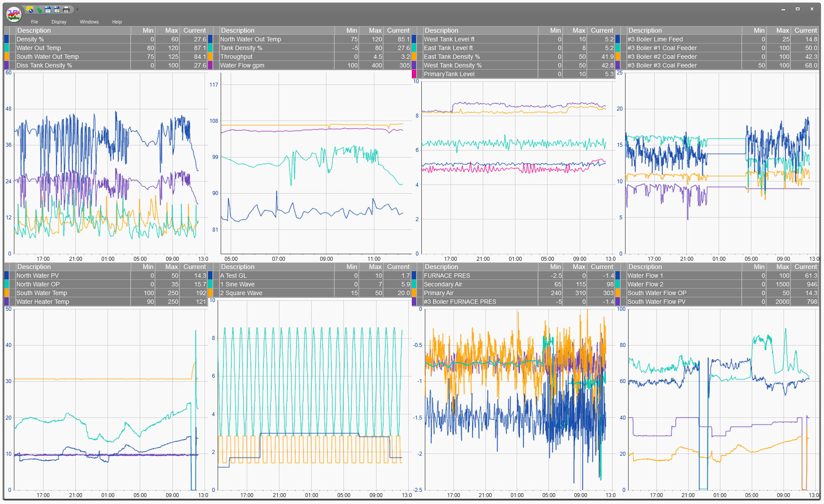This screenshot has width=824, height=504.
Task: Click the Print icon in quick toolbar
Action: [x=66, y=10]
